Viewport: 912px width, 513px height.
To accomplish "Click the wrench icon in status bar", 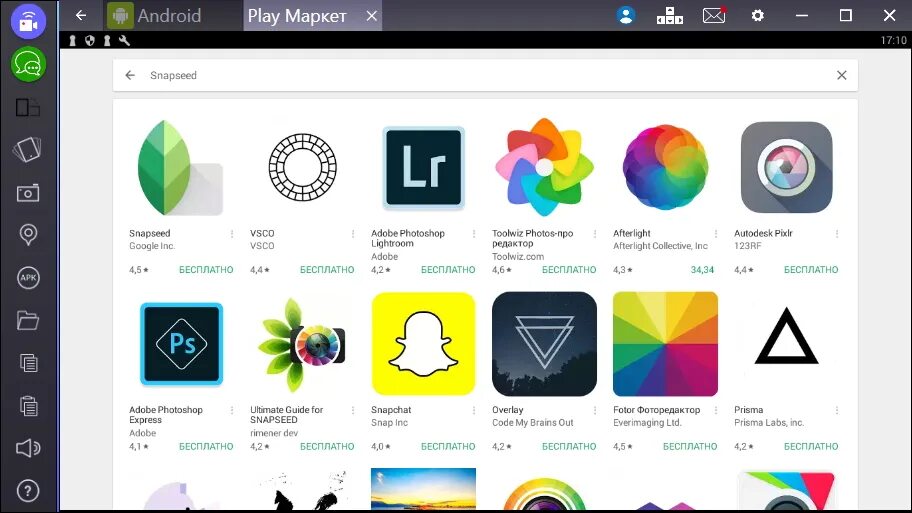I will (x=124, y=40).
